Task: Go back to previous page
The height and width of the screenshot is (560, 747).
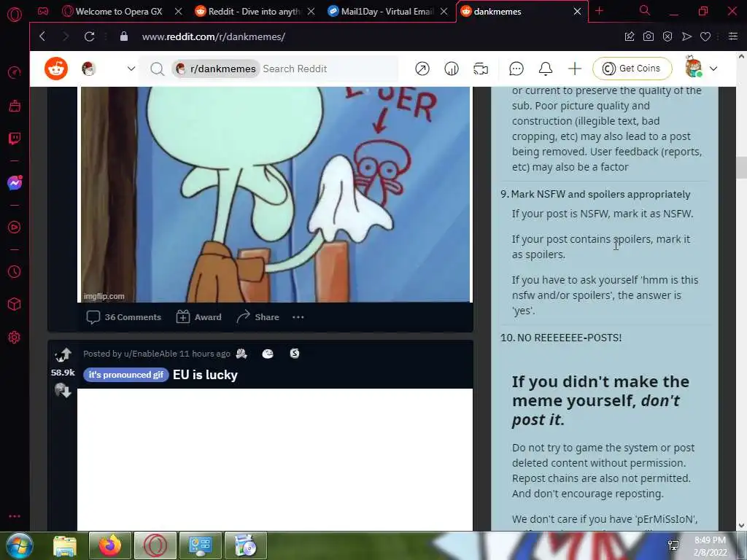Action: (x=42, y=36)
